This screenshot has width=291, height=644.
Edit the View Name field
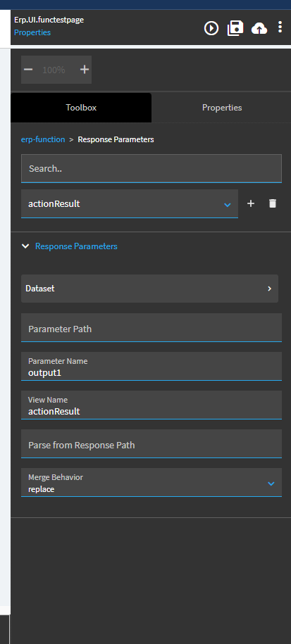[x=151, y=405]
